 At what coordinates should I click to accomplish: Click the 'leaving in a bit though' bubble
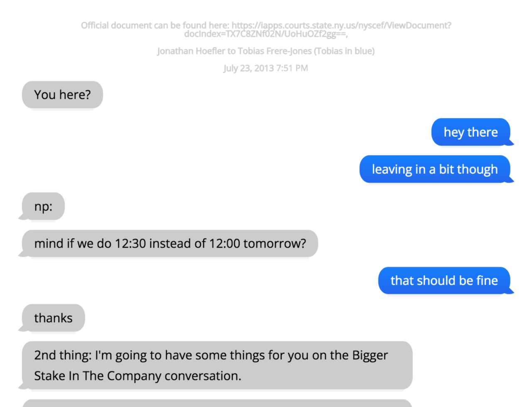click(x=434, y=169)
